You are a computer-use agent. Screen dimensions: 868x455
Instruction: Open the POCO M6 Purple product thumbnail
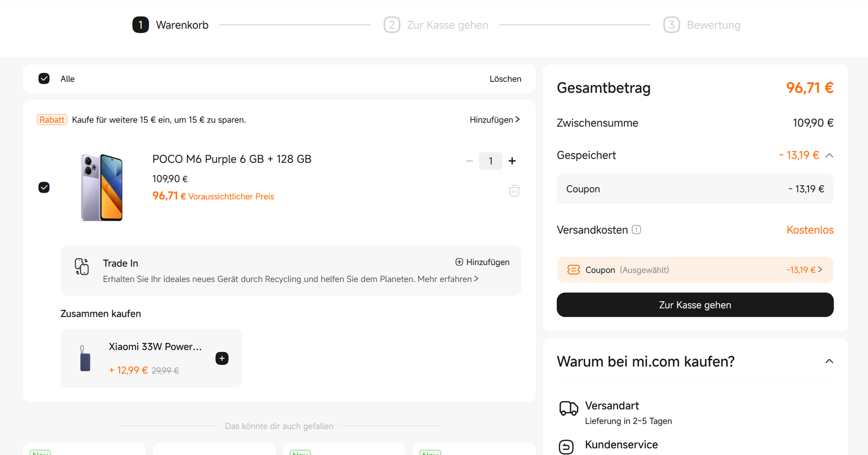(102, 187)
